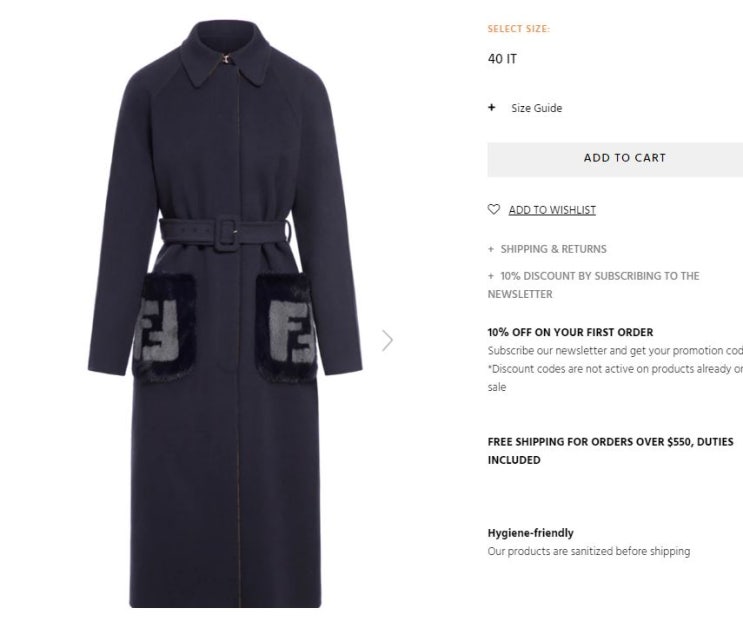Click the free shipping over $550 notice
The image size is (743, 628).
(x=610, y=451)
